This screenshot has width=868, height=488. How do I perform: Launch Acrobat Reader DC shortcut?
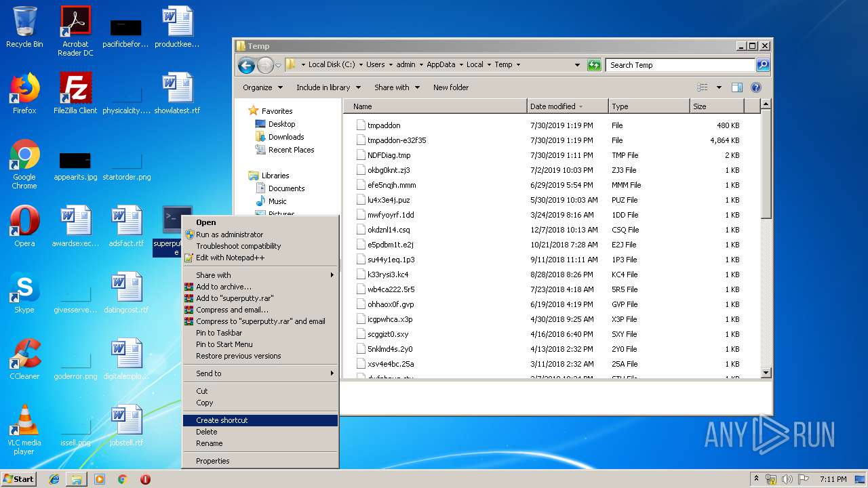tap(75, 30)
